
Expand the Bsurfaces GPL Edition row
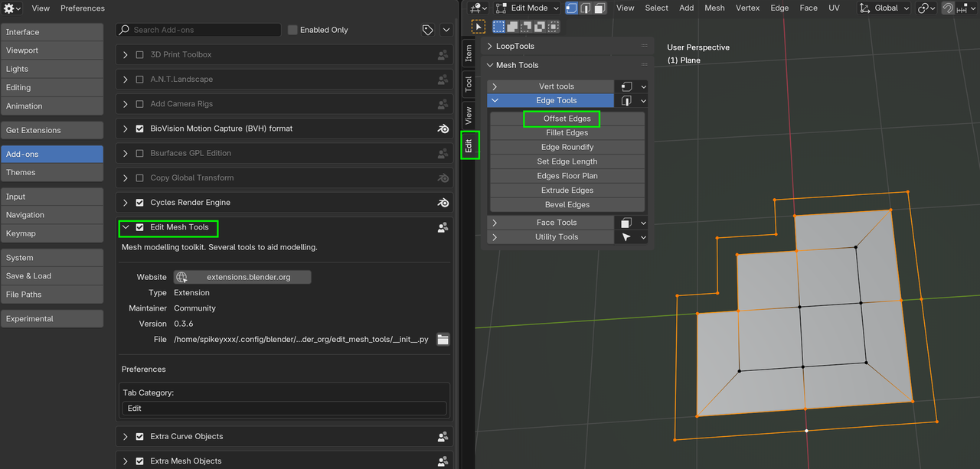[126, 153]
